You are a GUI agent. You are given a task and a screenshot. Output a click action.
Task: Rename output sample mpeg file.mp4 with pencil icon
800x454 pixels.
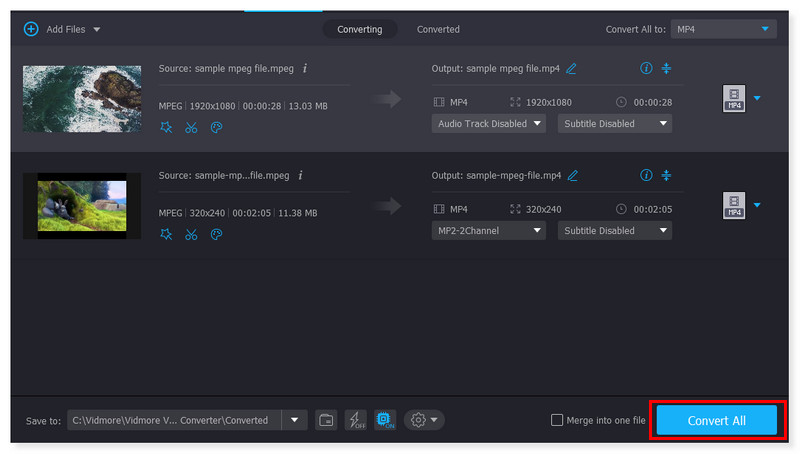572,69
